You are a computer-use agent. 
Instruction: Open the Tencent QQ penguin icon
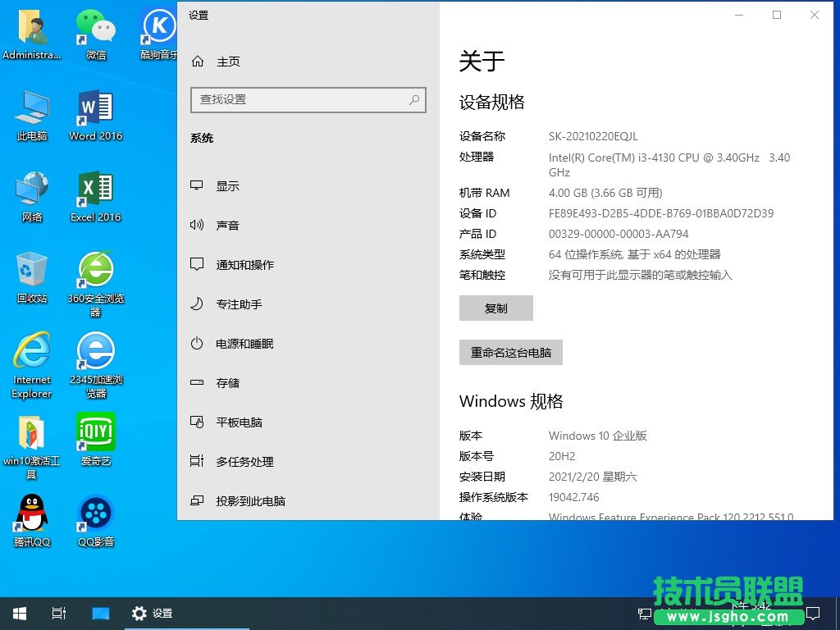32,514
